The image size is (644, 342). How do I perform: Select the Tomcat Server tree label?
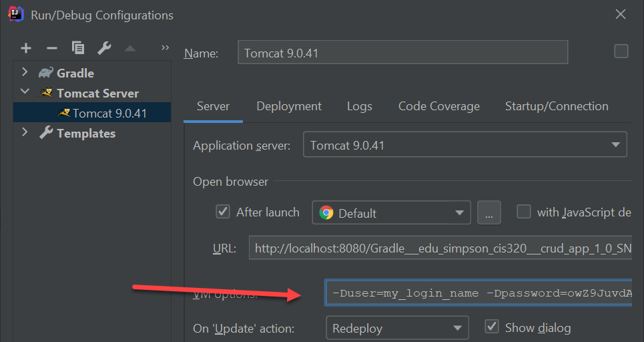(x=97, y=94)
